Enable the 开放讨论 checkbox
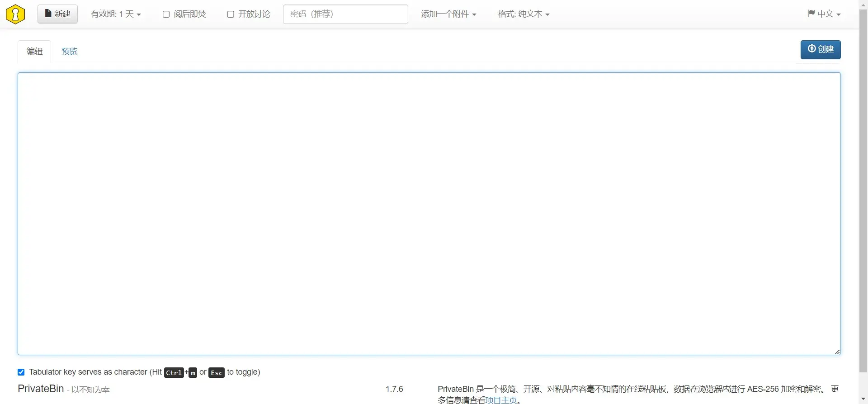Viewport: 868px width, 404px height. [231, 14]
